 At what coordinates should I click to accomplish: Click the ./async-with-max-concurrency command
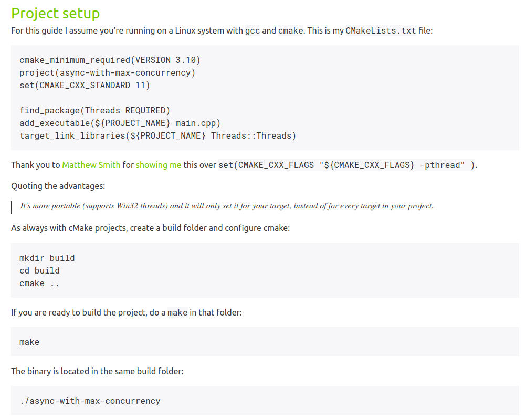click(90, 401)
